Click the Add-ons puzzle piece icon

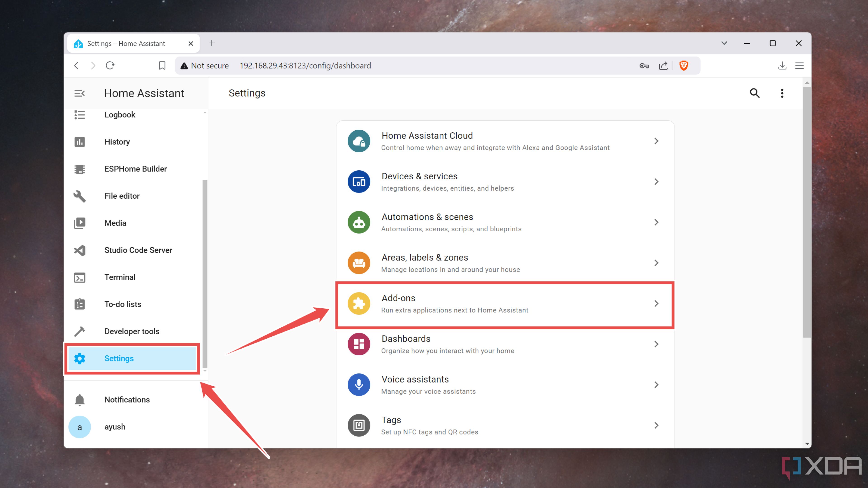tap(359, 303)
